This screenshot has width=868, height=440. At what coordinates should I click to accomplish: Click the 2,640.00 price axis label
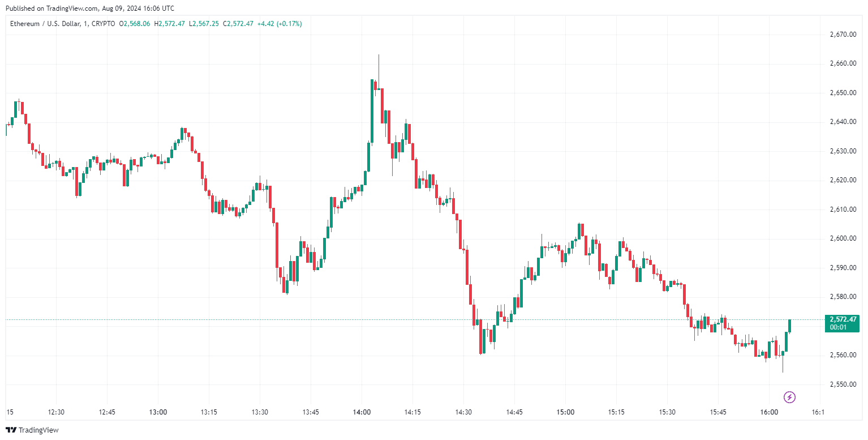point(842,122)
